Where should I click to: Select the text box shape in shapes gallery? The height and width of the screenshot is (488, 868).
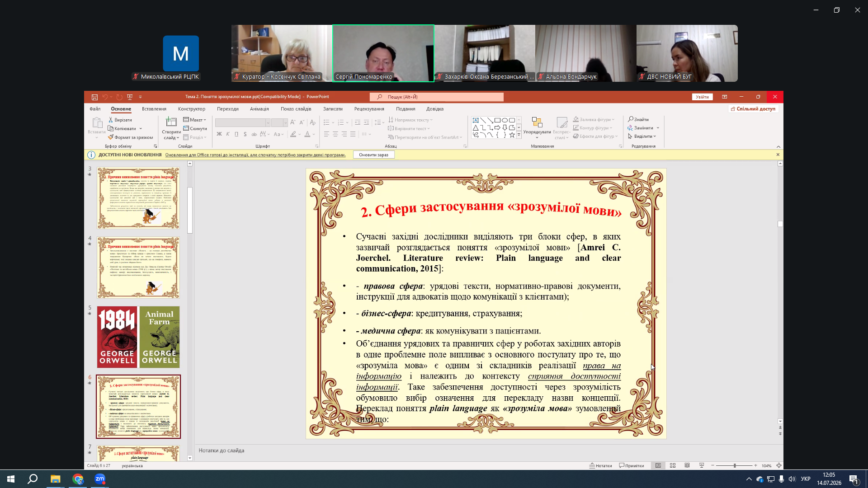pos(476,120)
